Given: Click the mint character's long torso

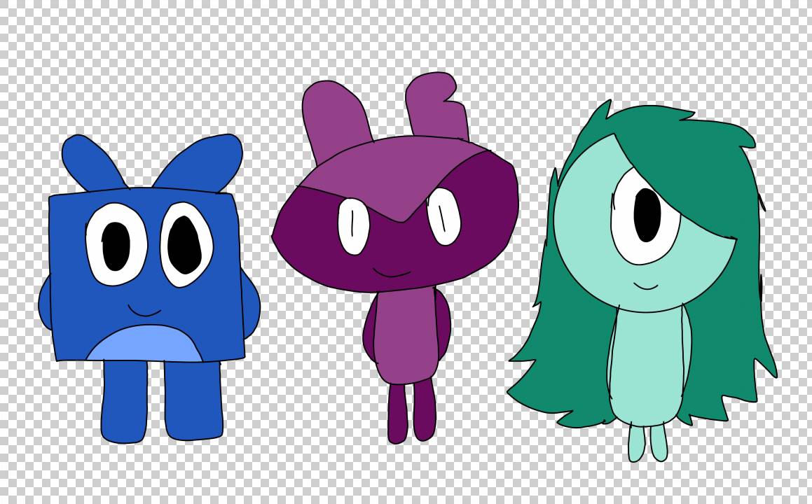Looking at the screenshot, I should [x=647, y=364].
